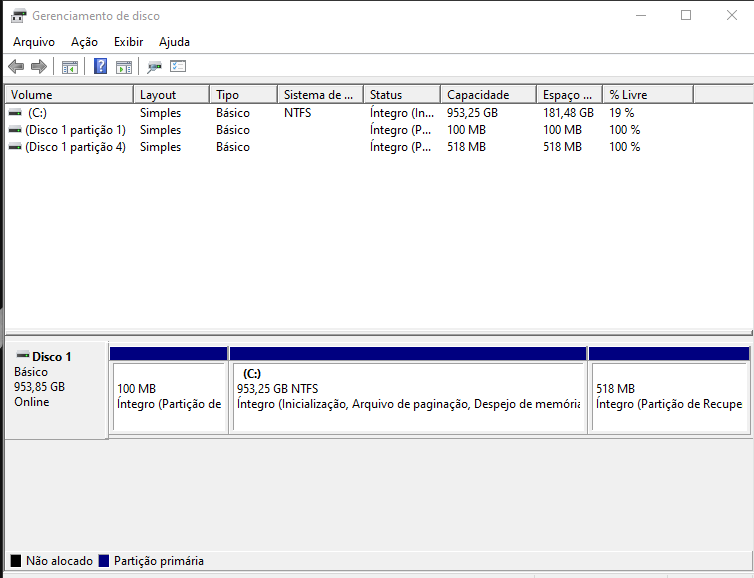
Task: Open the Arquivo menu
Action: [x=34, y=42]
